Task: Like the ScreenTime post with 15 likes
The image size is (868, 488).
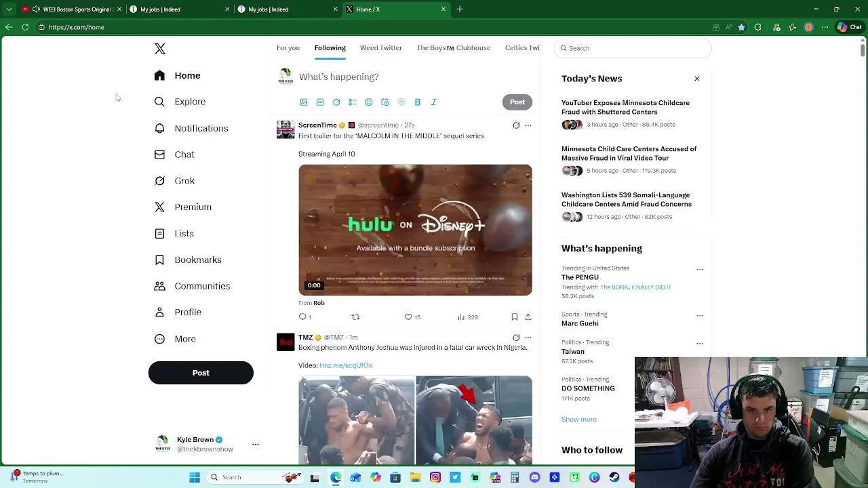Action: coord(412,317)
